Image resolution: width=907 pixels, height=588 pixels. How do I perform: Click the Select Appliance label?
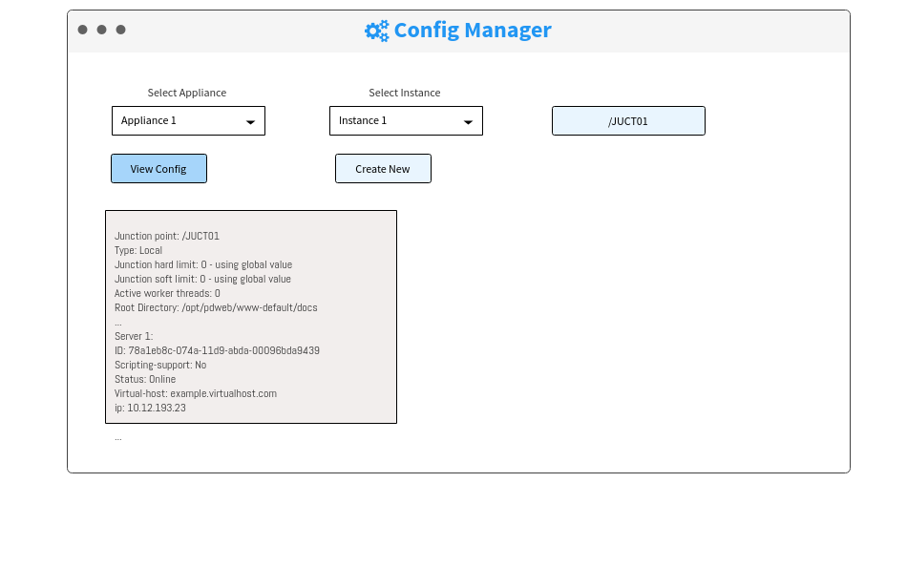(187, 93)
